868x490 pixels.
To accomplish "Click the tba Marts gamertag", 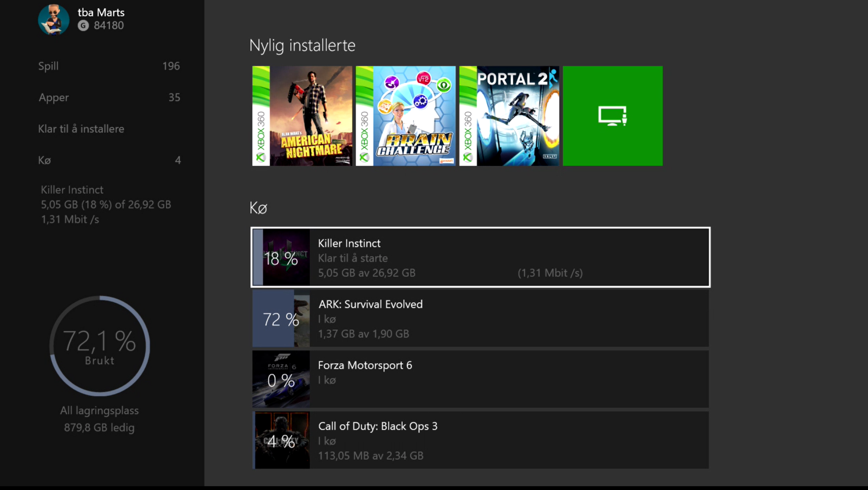I will click(101, 12).
